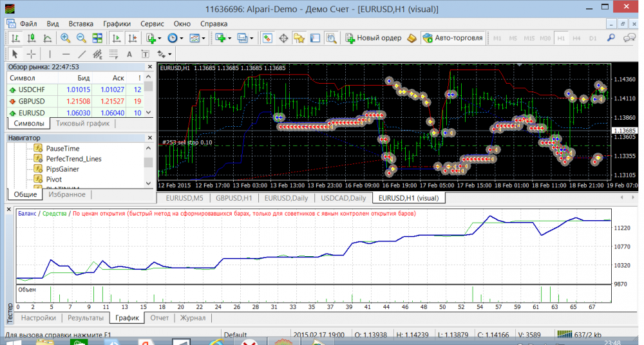This screenshot has width=644, height=345.
Task: Open search with the magnifier icon
Action: tap(611, 38)
